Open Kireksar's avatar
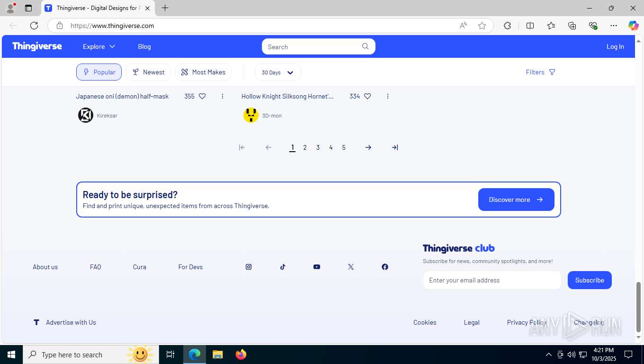The image size is (644, 364). [x=86, y=115]
